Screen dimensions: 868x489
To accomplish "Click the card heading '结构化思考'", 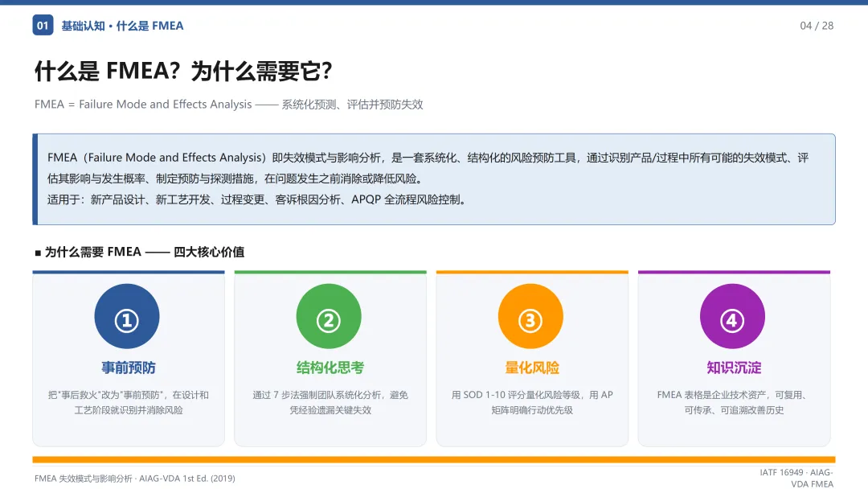I will coord(330,368).
